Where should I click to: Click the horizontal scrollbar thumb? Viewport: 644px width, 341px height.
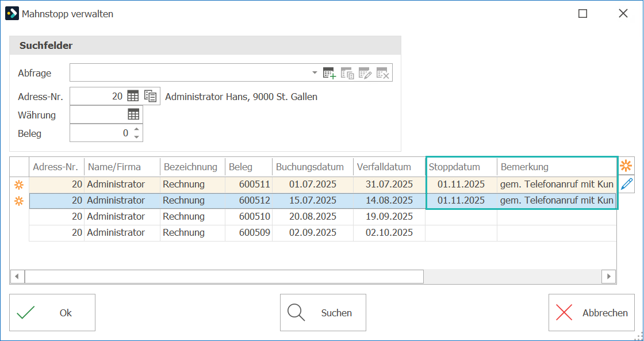[224, 277]
